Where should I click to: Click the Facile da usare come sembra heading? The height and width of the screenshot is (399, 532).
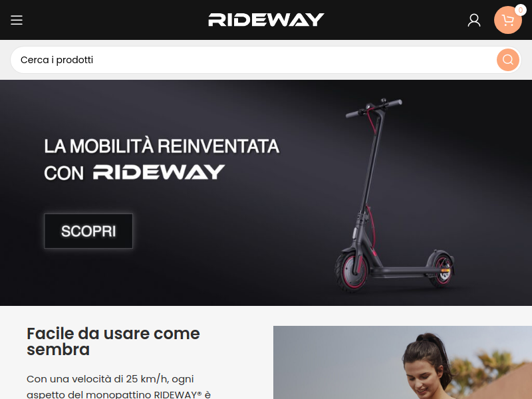tap(113, 341)
